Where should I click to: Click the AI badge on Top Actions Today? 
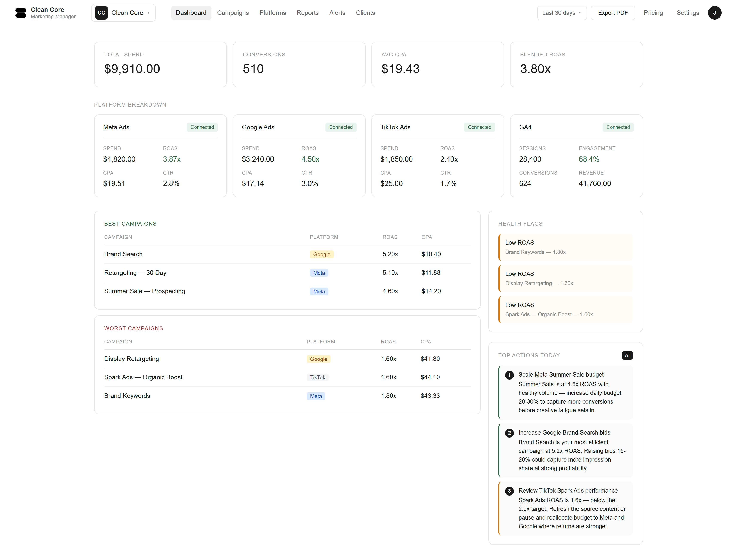point(627,355)
